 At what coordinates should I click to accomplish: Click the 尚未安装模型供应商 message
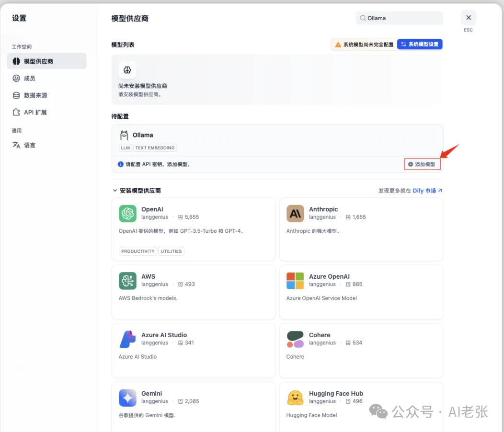click(143, 86)
